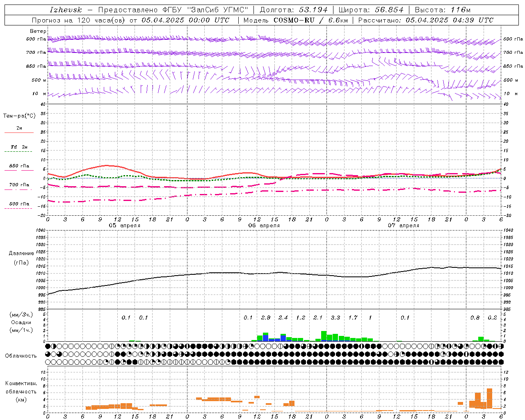Click the '06 апреля' date label
Viewport: 525px width, 420px height.
[264, 226]
